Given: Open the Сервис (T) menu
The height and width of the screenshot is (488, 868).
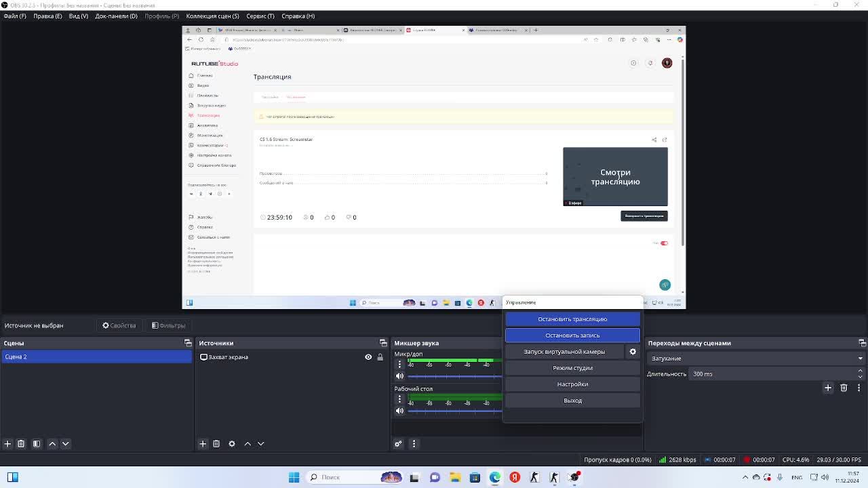Looking at the screenshot, I should tap(260, 16).
